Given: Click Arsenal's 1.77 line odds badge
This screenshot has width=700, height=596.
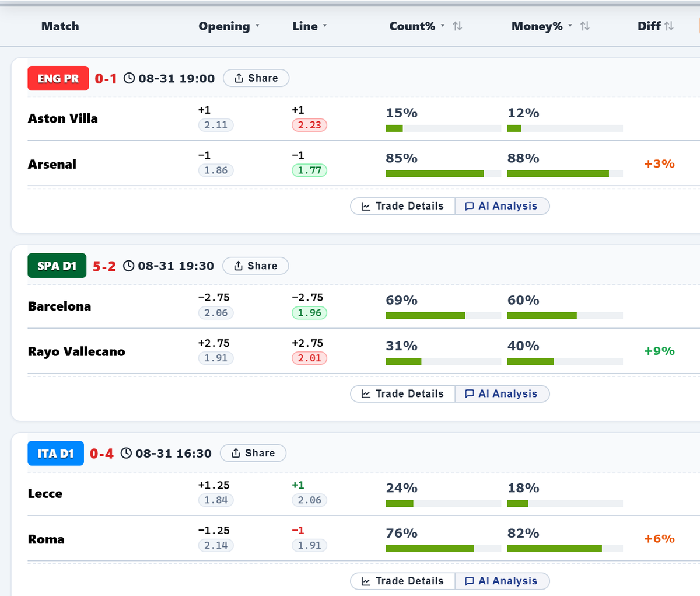Looking at the screenshot, I should (x=310, y=170).
